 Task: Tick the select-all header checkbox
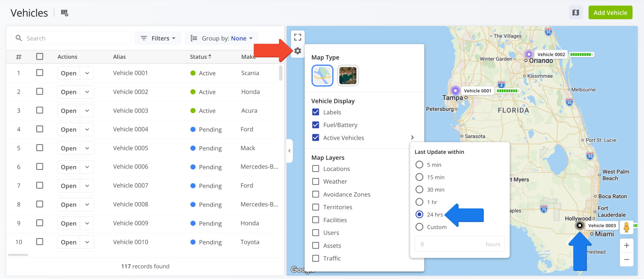pyautogui.click(x=40, y=57)
